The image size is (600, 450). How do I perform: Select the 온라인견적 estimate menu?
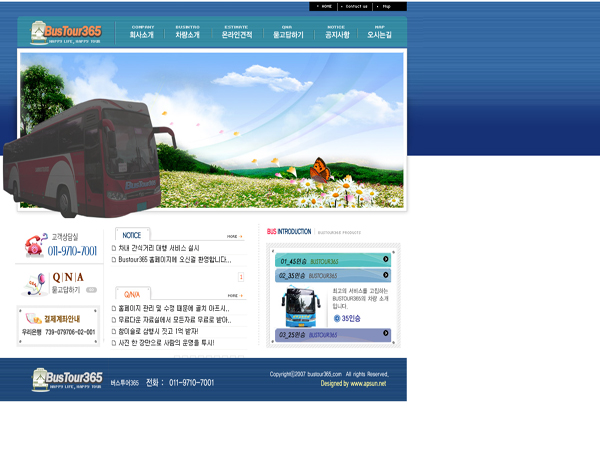[235, 32]
